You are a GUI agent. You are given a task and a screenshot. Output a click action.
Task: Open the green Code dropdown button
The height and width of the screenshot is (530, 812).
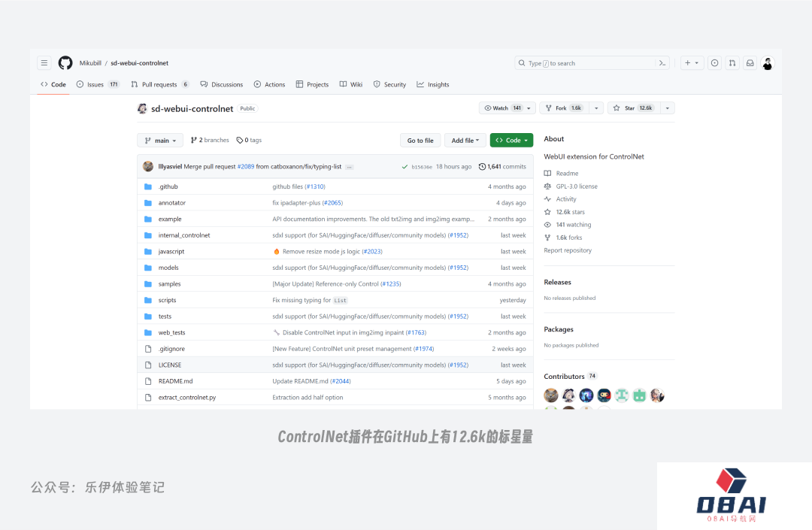pyautogui.click(x=512, y=141)
